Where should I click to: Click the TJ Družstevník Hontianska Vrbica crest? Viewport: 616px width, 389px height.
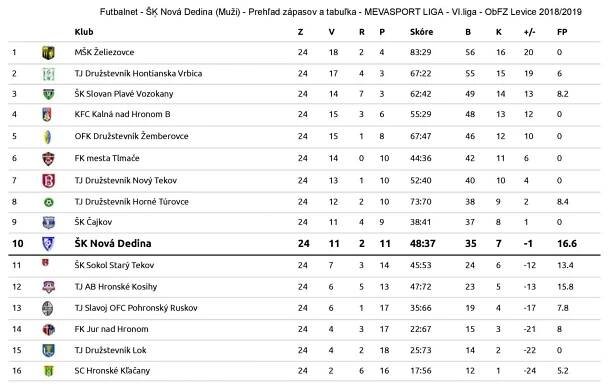[x=48, y=74]
